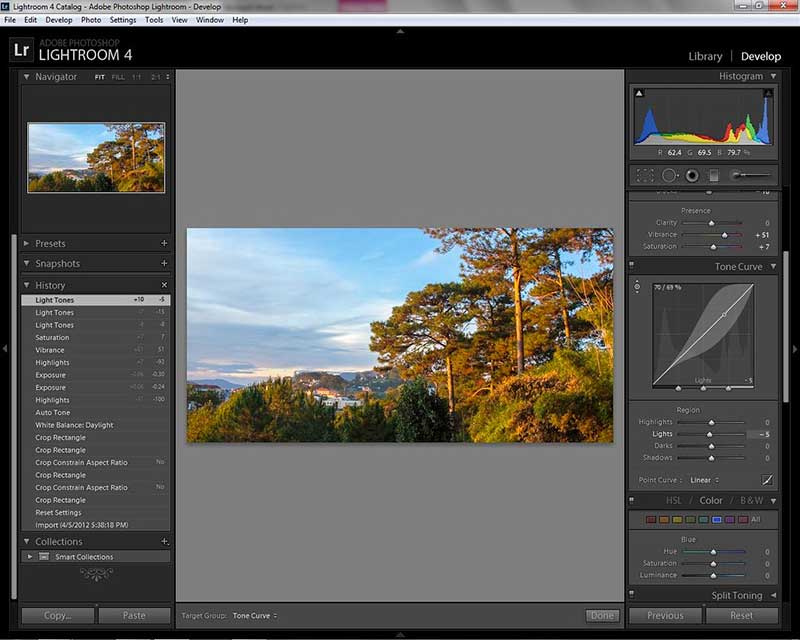Toggle the Tone Curve panel switch
800x640 pixels.
pos(632,265)
